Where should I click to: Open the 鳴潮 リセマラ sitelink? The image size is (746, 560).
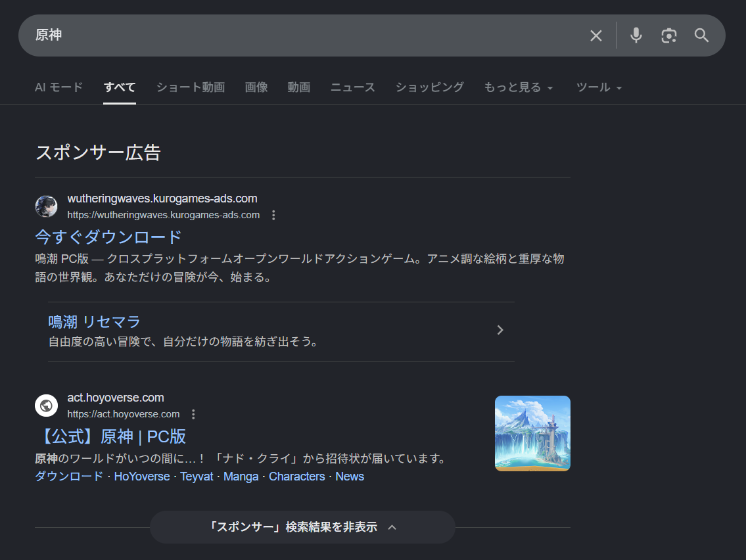[94, 322]
